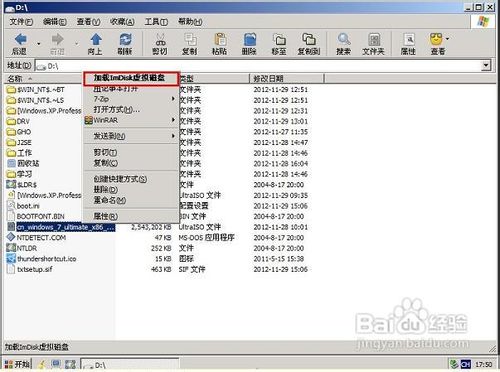The image size is (500, 372).
Task: Choose Rename 重命名(M) in context menu
Action: (131, 200)
